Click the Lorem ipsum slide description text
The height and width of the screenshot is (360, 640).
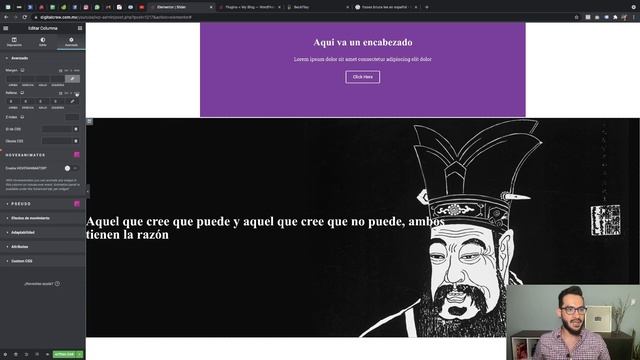pos(362,59)
